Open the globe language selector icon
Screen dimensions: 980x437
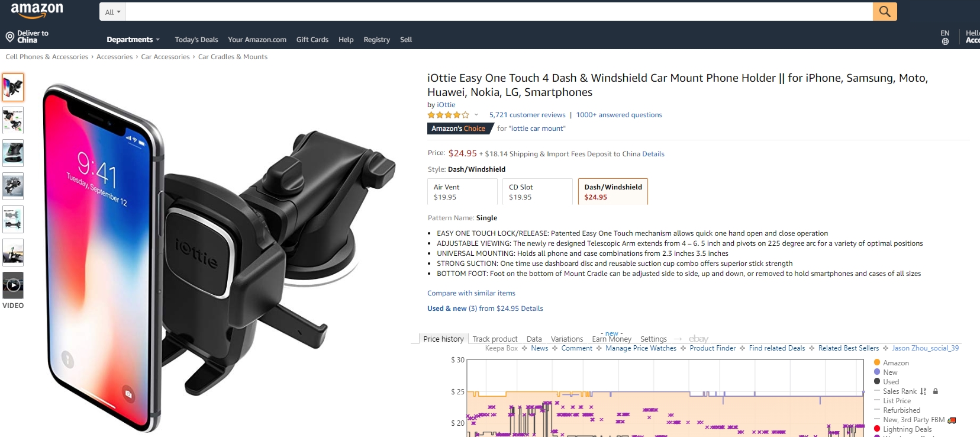point(945,41)
